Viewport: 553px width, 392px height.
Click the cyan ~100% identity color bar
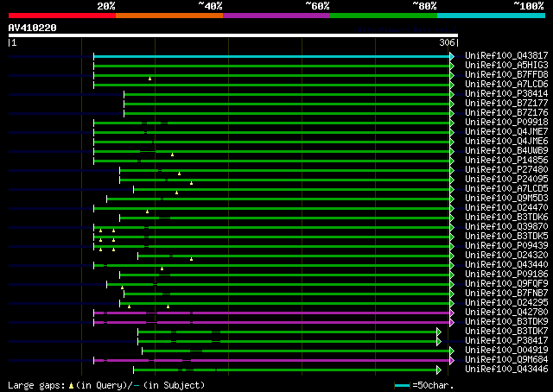(491, 16)
